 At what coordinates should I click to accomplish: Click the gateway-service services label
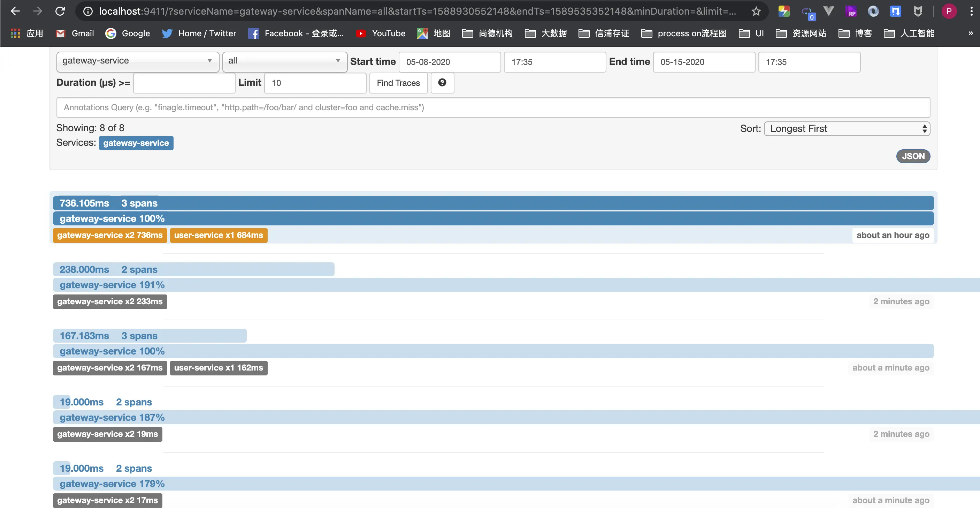pyautogui.click(x=136, y=143)
